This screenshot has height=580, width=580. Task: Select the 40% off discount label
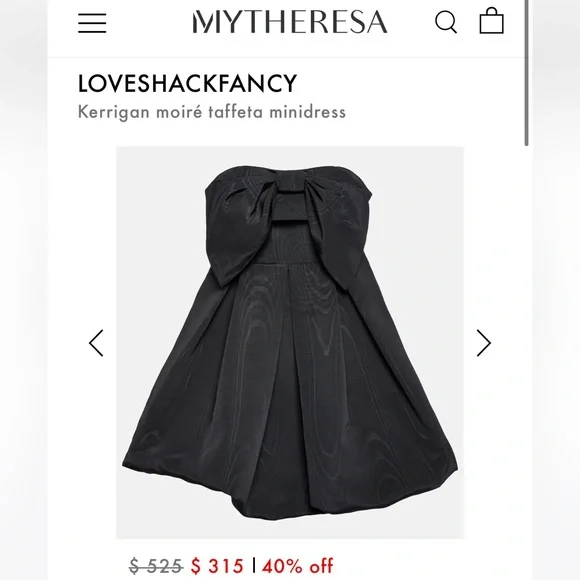(x=298, y=566)
